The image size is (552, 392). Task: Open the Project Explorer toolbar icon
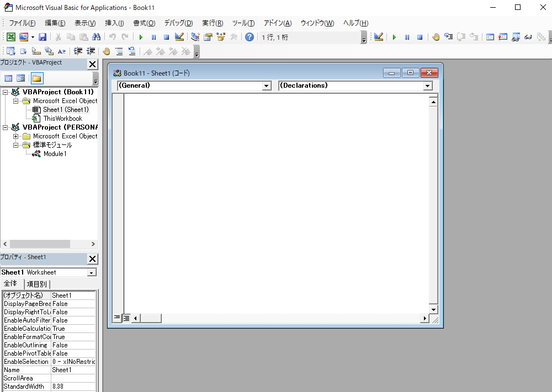click(195, 37)
